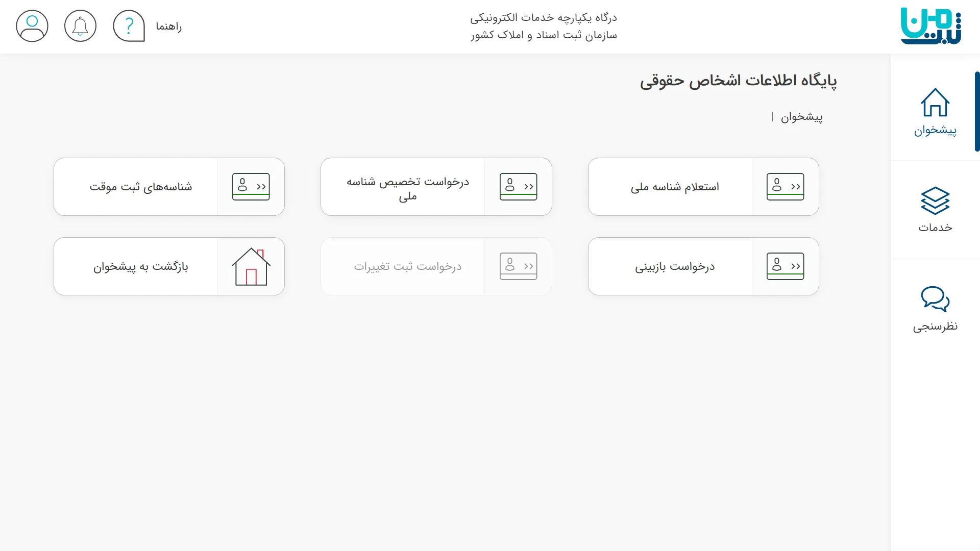980x551 pixels.
Task: Open the user profile icon
Action: click(x=32, y=26)
